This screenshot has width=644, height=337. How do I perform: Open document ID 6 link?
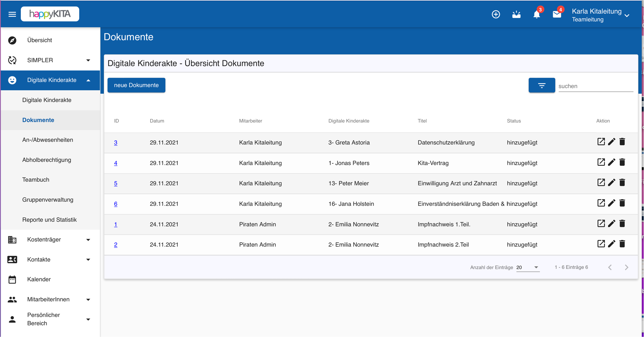click(x=115, y=204)
